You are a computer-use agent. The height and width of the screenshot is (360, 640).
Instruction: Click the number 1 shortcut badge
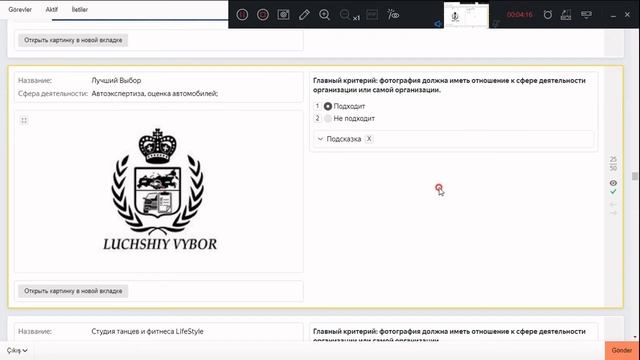(317, 106)
